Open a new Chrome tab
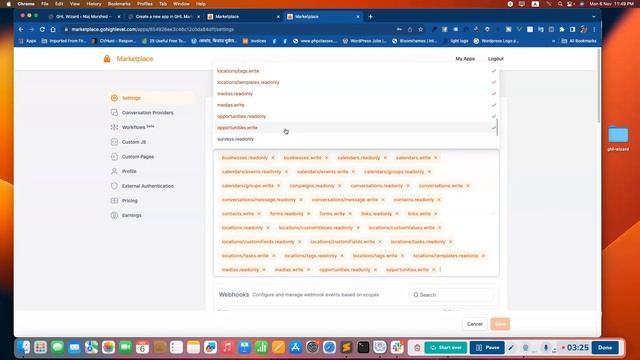The image size is (640, 360). tap(370, 17)
